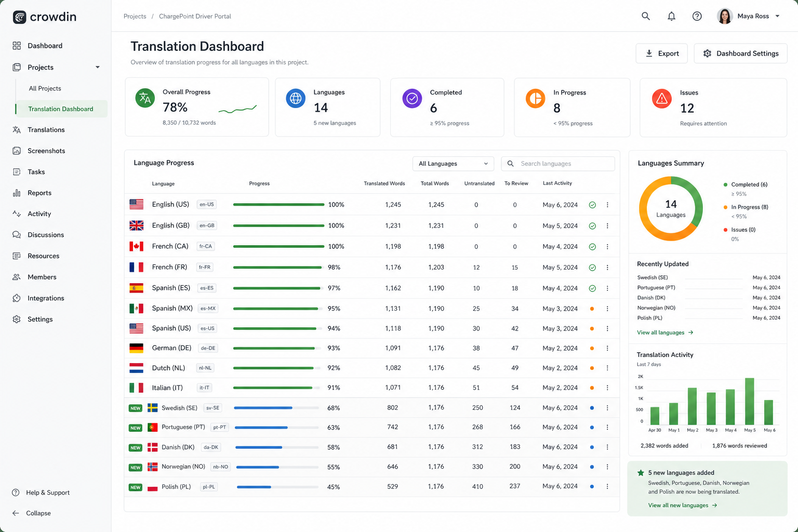Collapse the Projects sidebar section
The width and height of the screenshot is (798, 532).
(x=97, y=67)
